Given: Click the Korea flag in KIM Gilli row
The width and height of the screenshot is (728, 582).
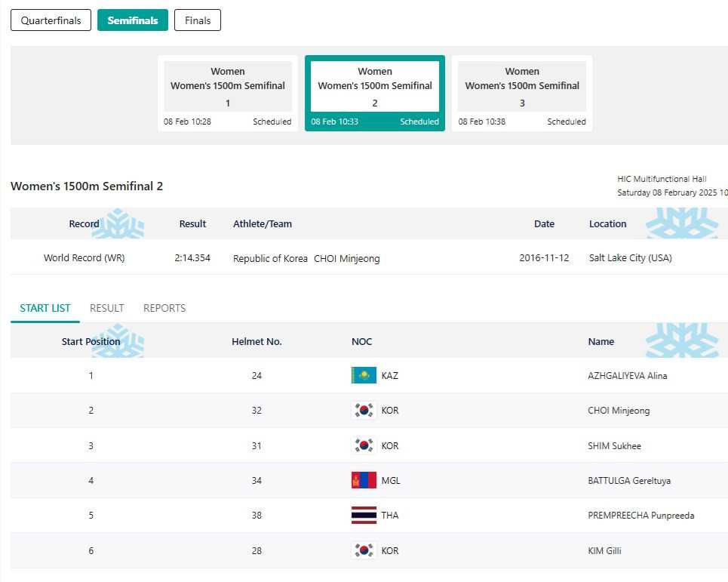Looking at the screenshot, I should coord(364,550).
